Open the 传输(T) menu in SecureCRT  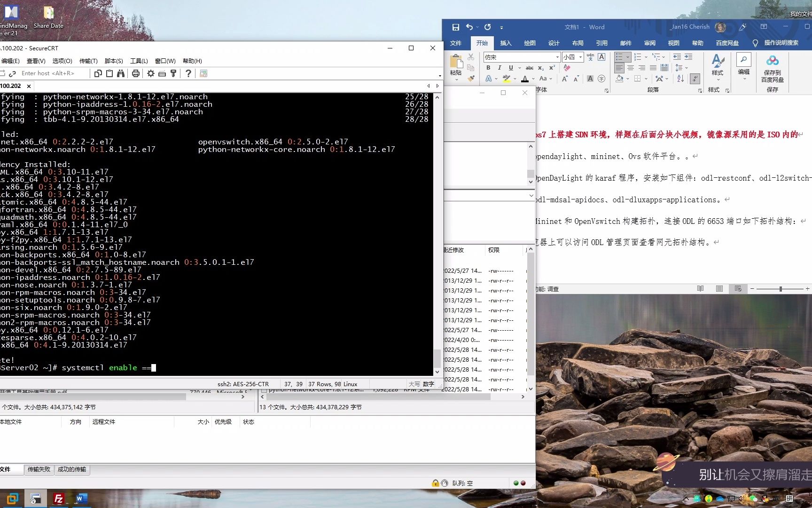coord(88,61)
